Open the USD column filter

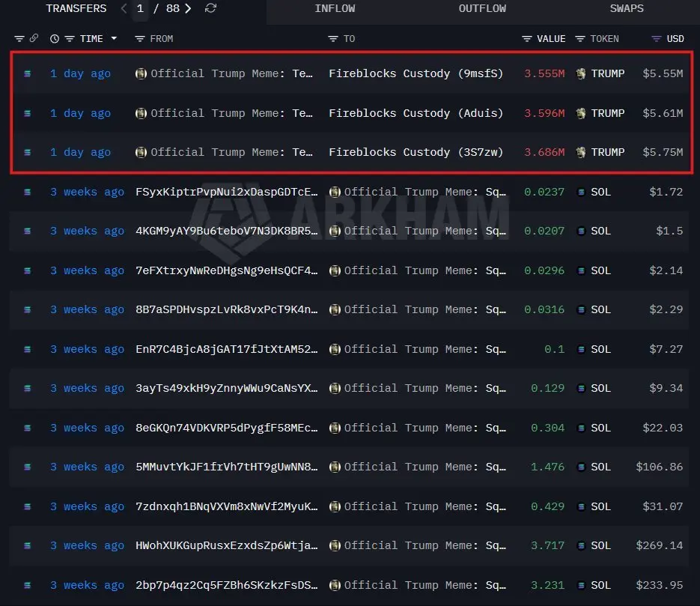(x=657, y=39)
